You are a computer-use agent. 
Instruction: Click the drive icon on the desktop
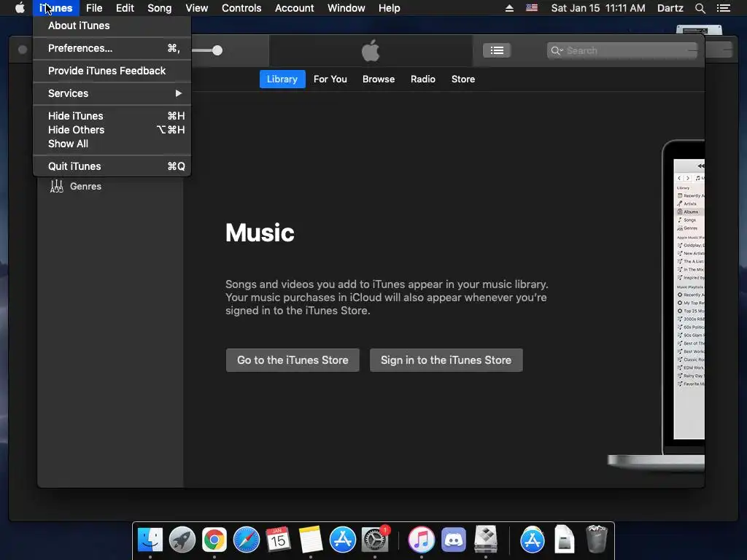(699, 29)
